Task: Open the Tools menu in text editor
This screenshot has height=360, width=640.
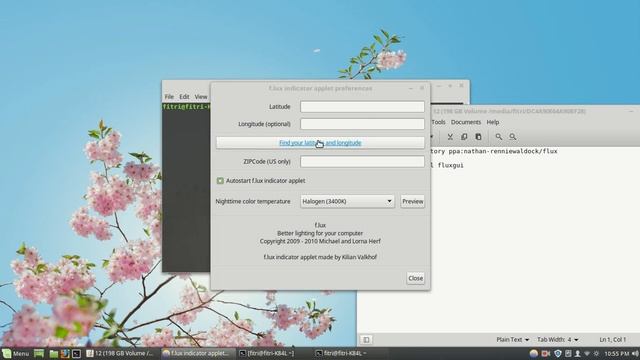Action: point(438,122)
